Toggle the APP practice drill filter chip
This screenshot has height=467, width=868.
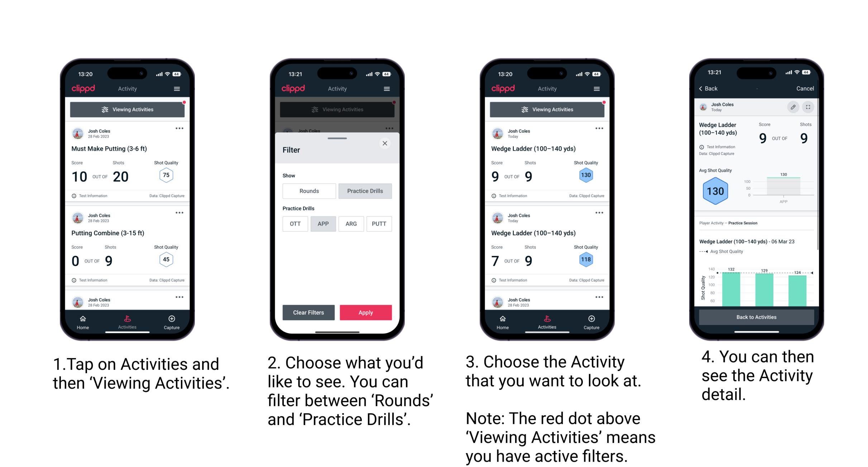(322, 224)
